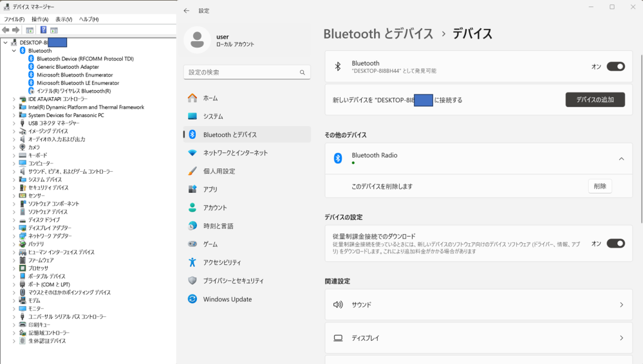Click the paintbrush icon beside 個人用設定

coord(192,171)
